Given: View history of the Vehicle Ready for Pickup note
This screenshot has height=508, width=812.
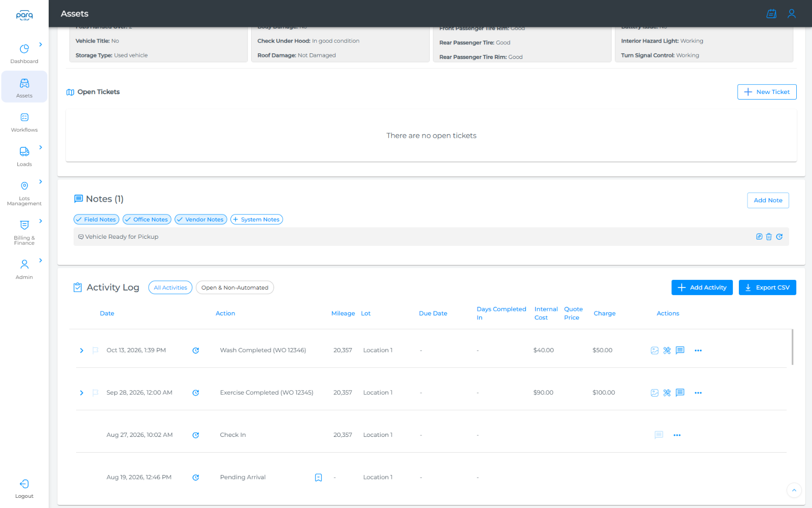Looking at the screenshot, I should 780,237.
